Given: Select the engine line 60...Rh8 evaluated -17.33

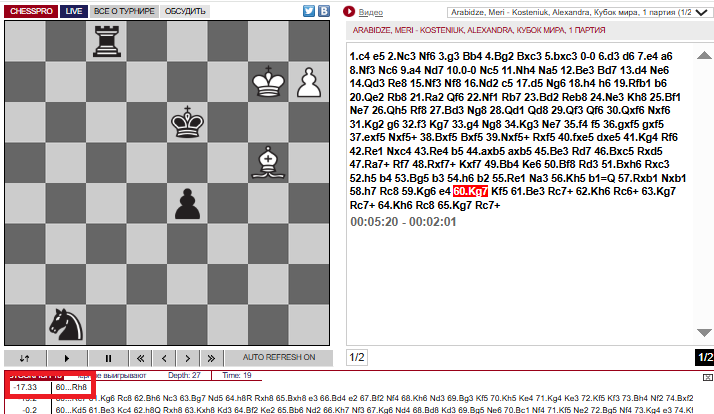Looking at the screenshot, I should point(72,387).
